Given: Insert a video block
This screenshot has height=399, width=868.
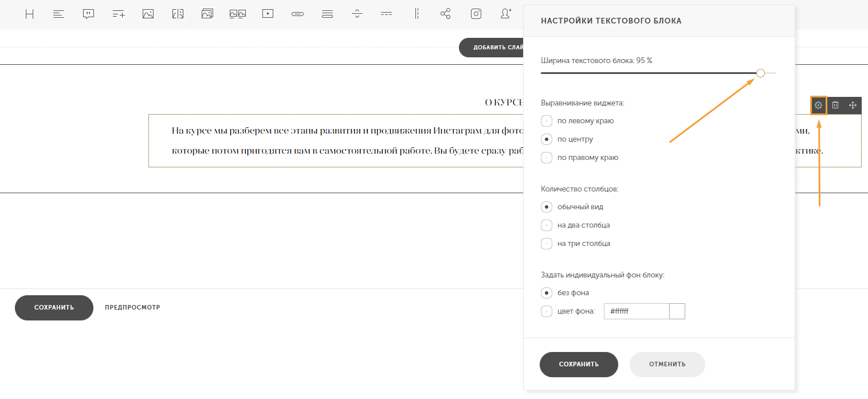Looking at the screenshot, I should 268,14.
